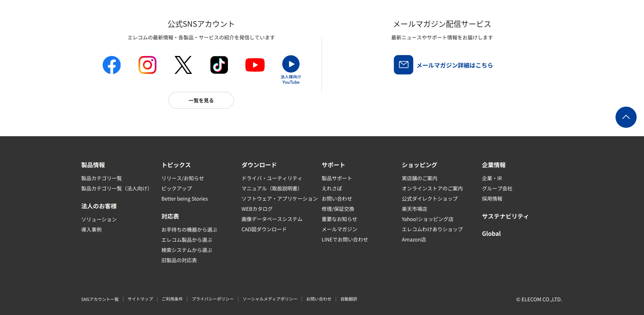Open the TikTok account icon
Image resolution: width=644 pixels, height=315 pixels.
[219, 65]
